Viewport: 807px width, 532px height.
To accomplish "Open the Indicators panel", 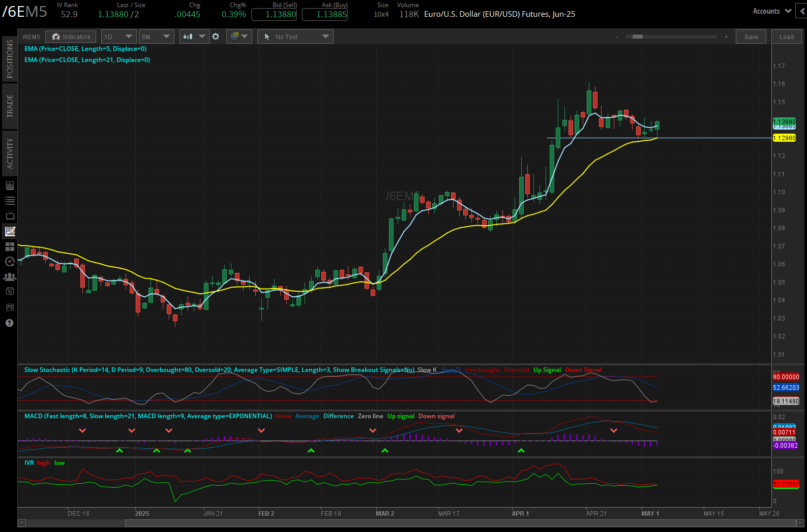I will click(x=71, y=37).
